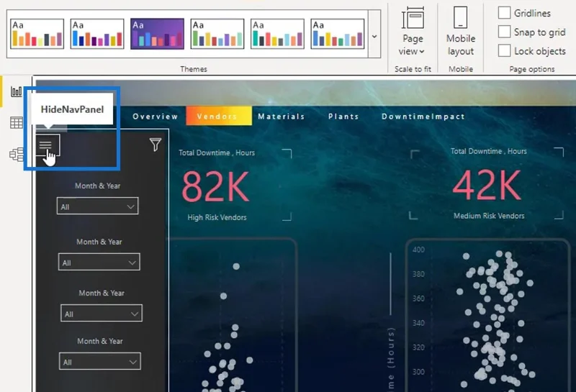The height and width of the screenshot is (392, 576).
Task: Open the DowntimeImpact tab
Action: [x=423, y=117]
